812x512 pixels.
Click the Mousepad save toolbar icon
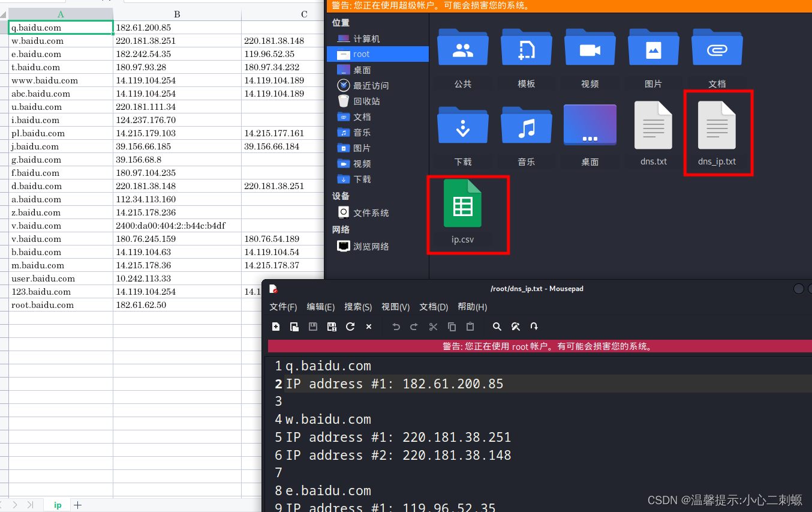pyautogui.click(x=313, y=327)
